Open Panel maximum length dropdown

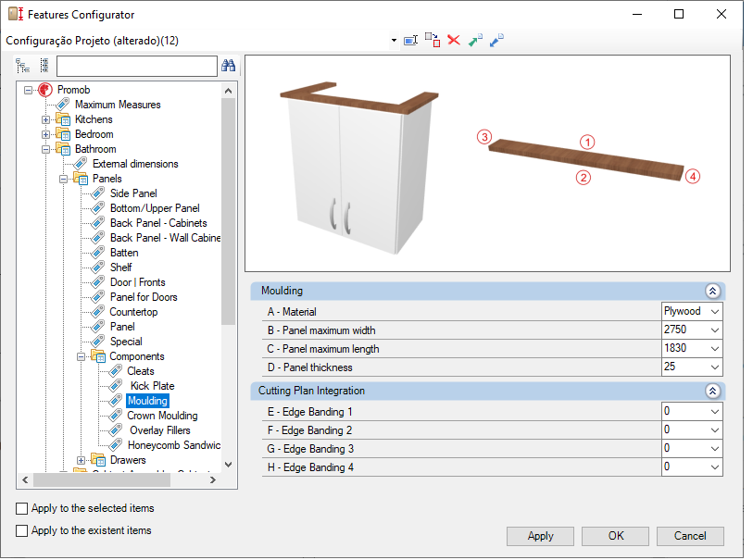coord(715,349)
